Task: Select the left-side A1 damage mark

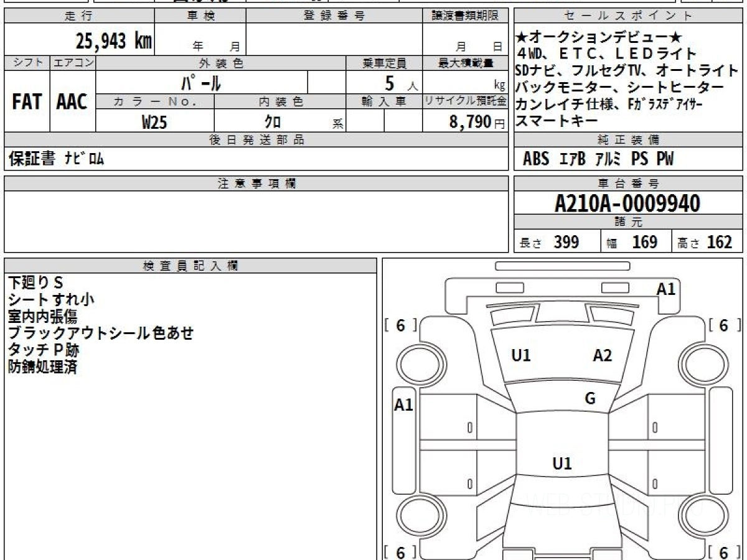Action: pos(405,404)
